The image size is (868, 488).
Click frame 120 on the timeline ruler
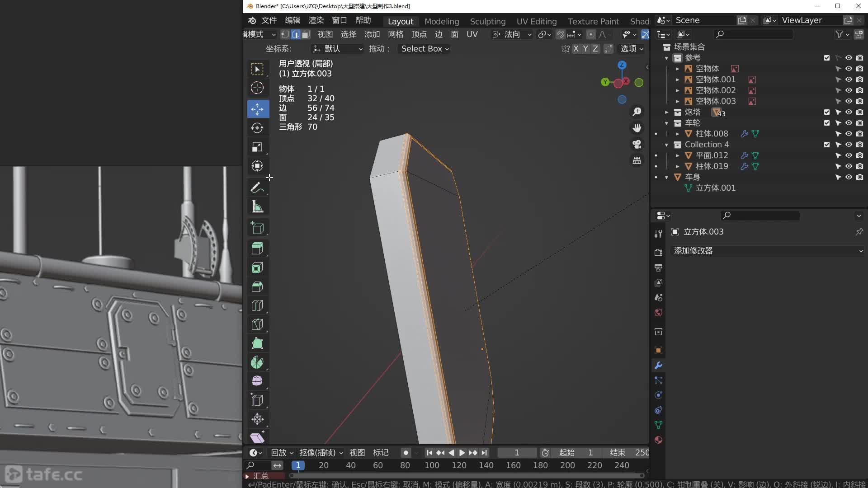tap(459, 465)
